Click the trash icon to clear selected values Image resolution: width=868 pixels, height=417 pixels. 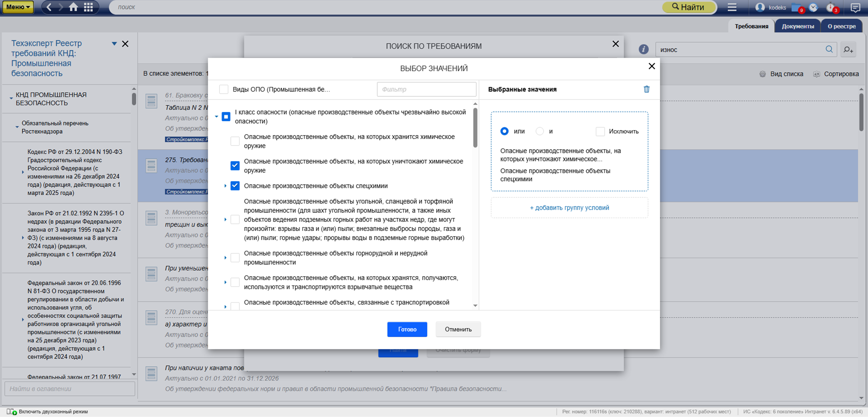pyautogui.click(x=646, y=89)
